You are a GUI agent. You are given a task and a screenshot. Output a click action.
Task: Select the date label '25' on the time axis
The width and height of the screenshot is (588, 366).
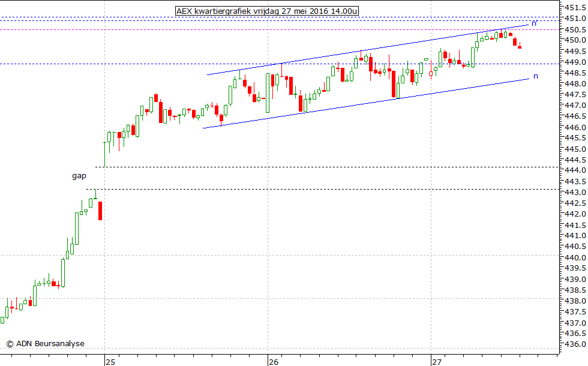pyautogui.click(x=110, y=362)
